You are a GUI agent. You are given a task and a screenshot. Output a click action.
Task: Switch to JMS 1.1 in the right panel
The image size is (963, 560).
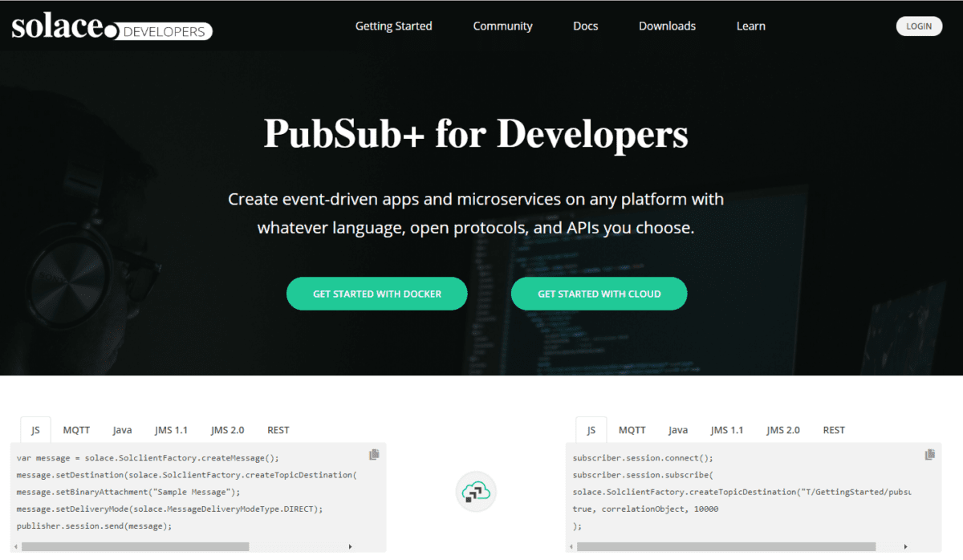pyautogui.click(x=727, y=429)
